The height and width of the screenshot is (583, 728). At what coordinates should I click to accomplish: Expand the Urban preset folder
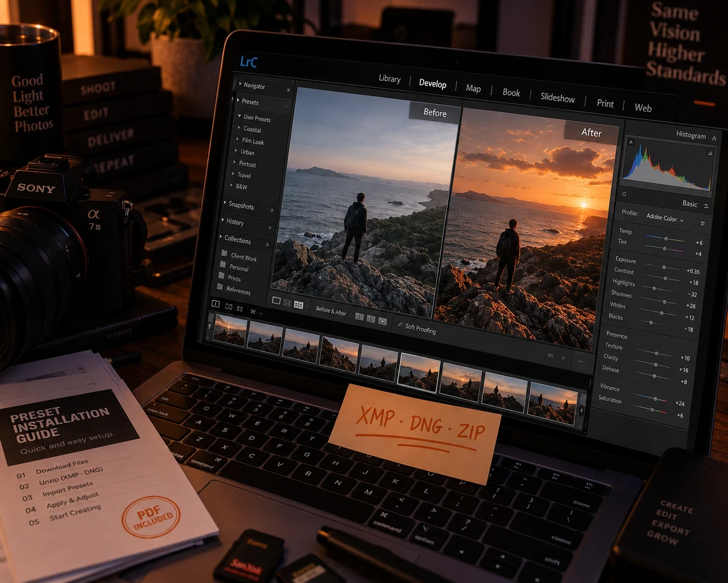[x=236, y=151]
